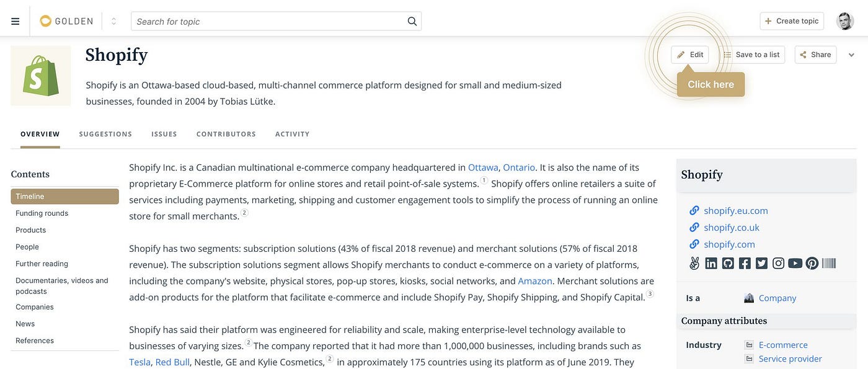Image resolution: width=868 pixels, height=369 pixels.
Task: Jump to Funding rounds section
Action: (42, 213)
